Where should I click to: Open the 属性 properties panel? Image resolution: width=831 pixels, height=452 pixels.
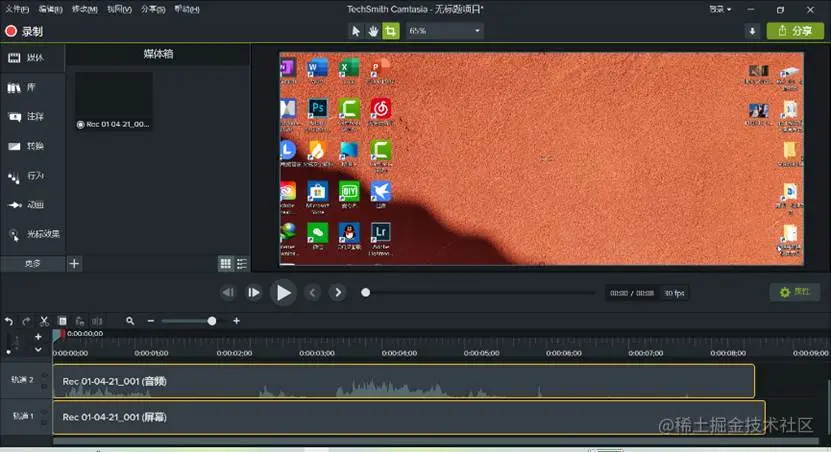[x=795, y=292]
